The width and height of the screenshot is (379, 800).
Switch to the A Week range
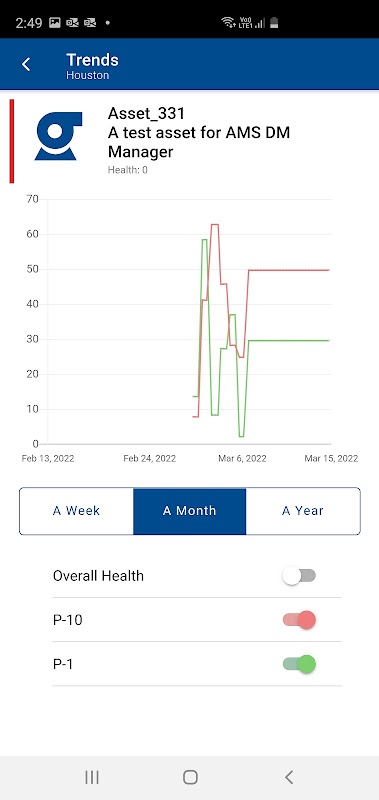[x=77, y=511]
